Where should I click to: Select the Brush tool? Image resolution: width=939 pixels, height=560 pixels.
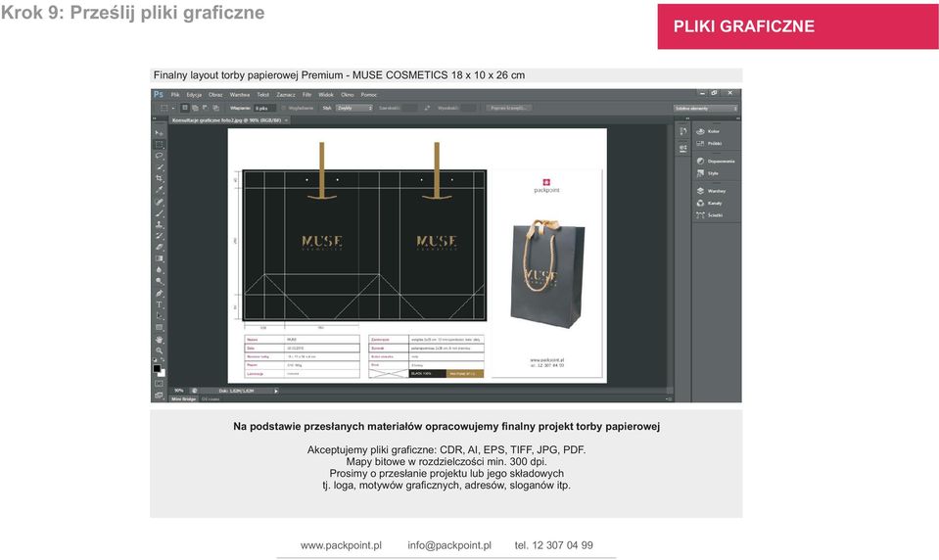(159, 213)
